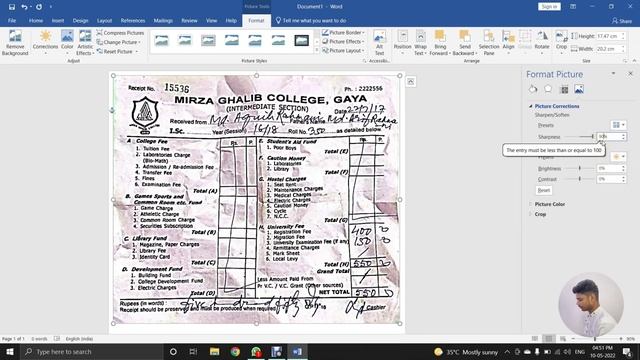
Task: Click the Width input field
Action: pos(608,49)
